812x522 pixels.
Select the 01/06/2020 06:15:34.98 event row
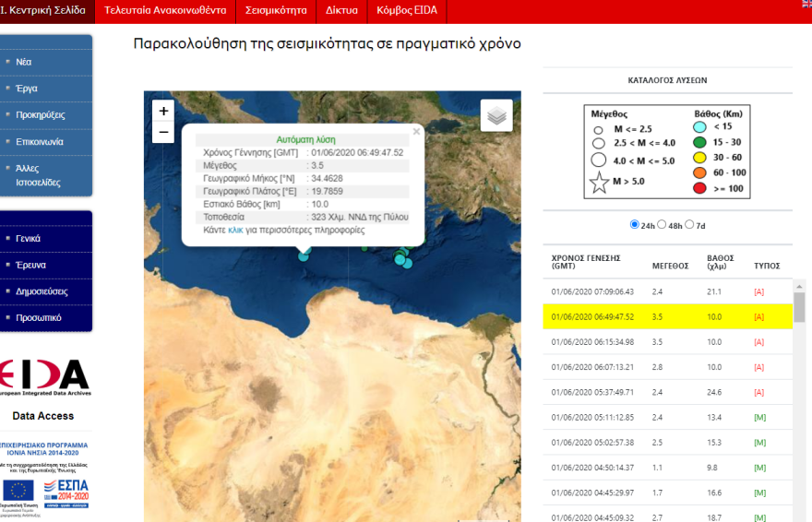coord(667,342)
